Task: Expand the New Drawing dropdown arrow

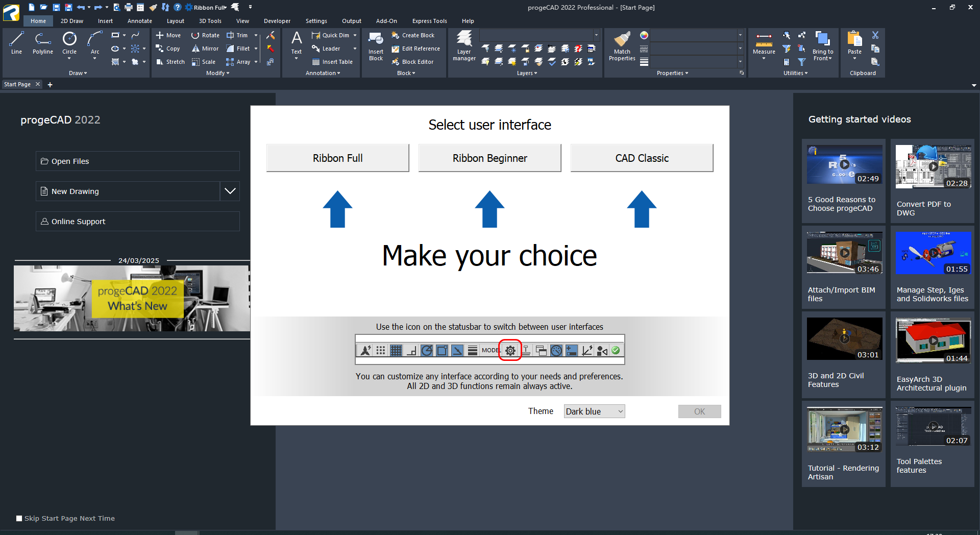Action: tap(230, 191)
